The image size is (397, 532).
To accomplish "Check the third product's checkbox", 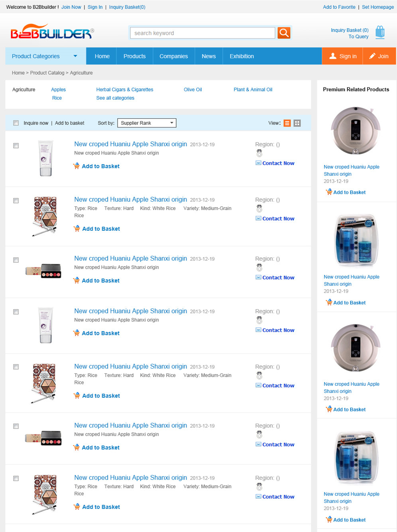I will pos(16,260).
